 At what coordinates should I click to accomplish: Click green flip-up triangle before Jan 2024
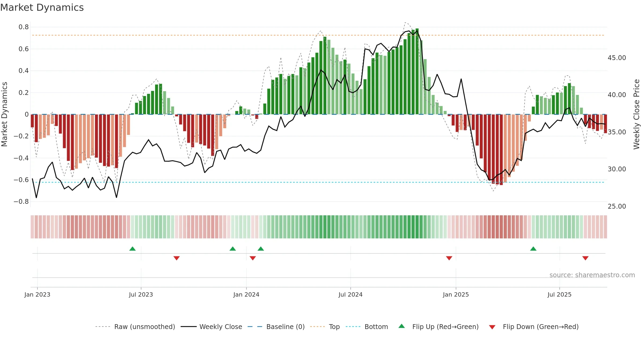click(233, 249)
